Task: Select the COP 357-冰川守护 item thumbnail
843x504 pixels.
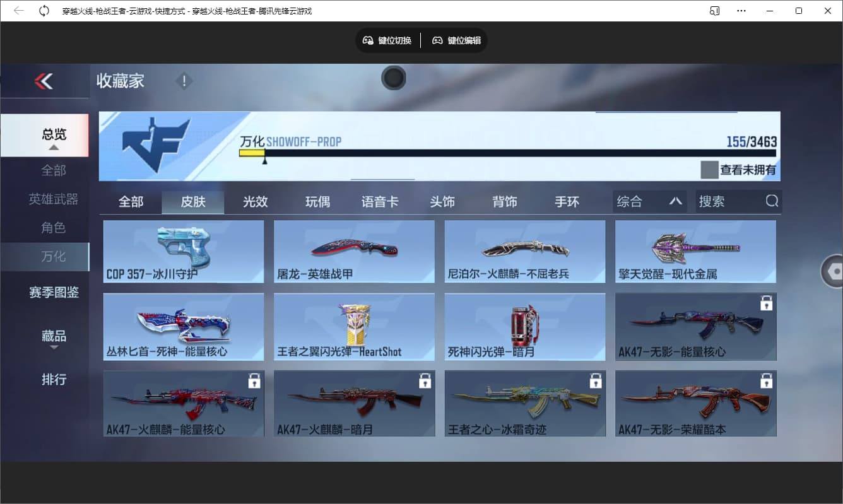Action: click(x=183, y=251)
